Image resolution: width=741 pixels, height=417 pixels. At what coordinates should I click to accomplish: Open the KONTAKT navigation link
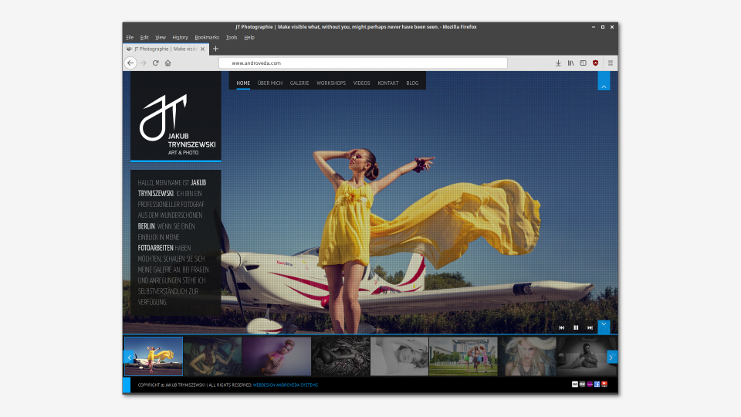point(388,83)
